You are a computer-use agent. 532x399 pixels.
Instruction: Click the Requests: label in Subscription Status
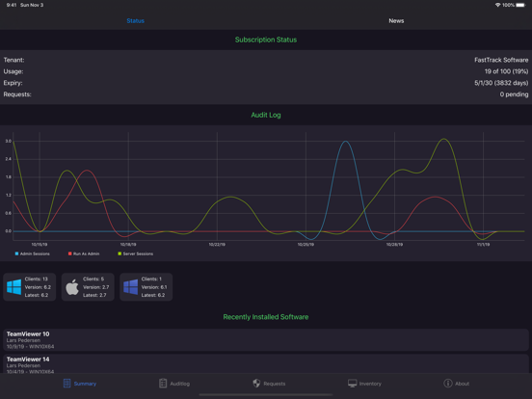pos(17,94)
